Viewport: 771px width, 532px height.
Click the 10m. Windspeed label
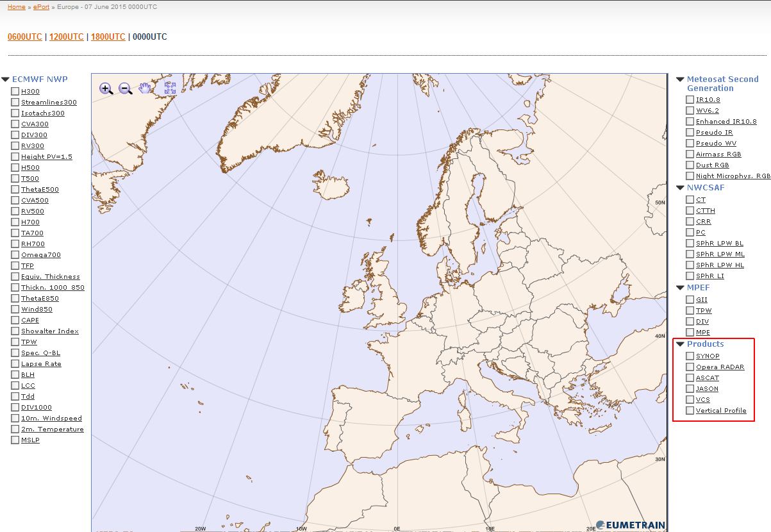pyautogui.click(x=51, y=419)
